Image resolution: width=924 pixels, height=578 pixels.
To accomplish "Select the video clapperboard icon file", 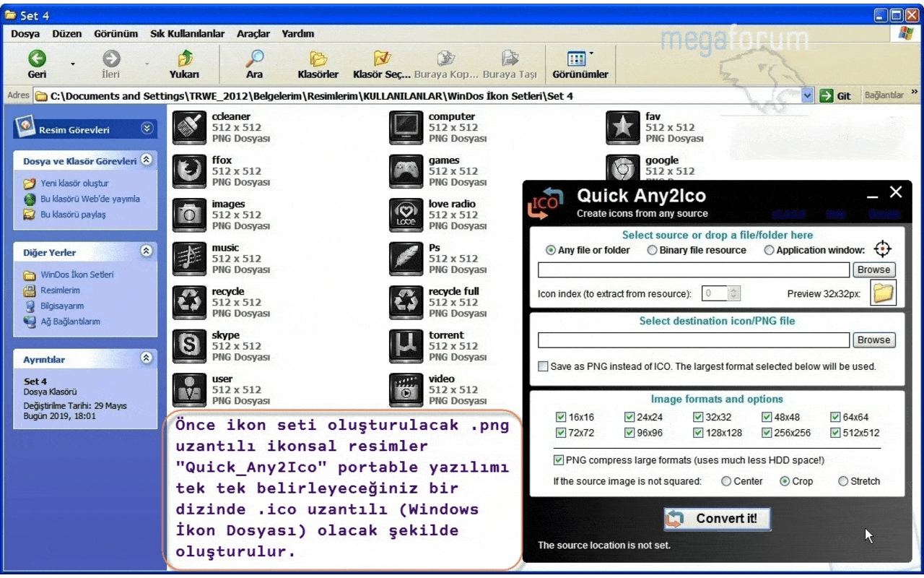I will coord(406,389).
